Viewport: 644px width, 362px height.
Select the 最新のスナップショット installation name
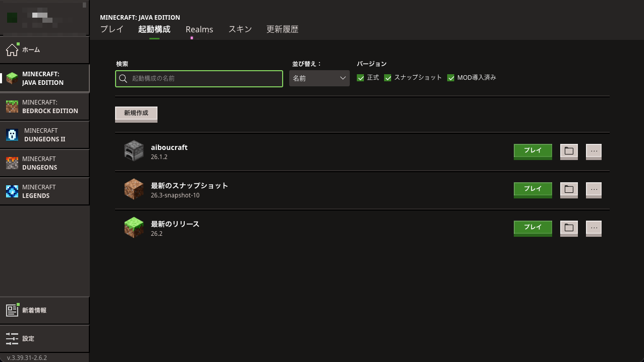pyautogui.click(x=190, y=186)
